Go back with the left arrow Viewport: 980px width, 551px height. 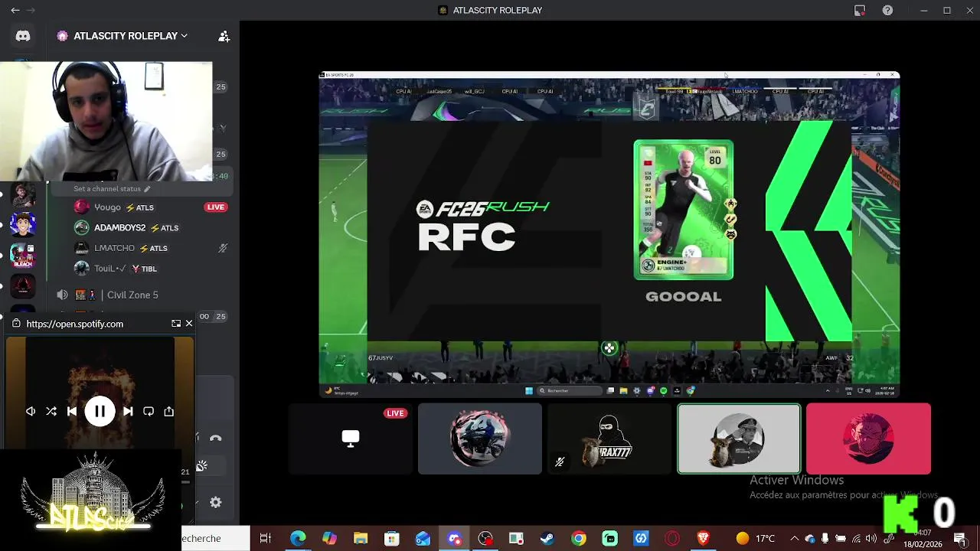(x=15, y=10)
